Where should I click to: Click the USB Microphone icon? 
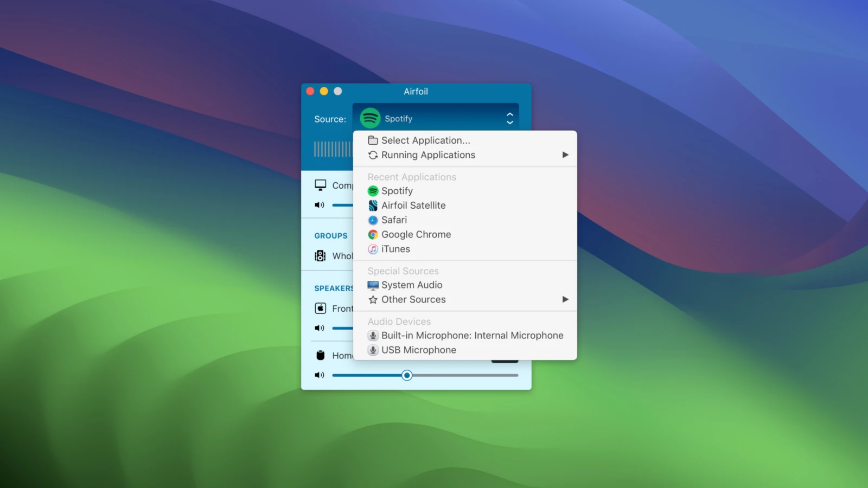[x=373, y=350]
